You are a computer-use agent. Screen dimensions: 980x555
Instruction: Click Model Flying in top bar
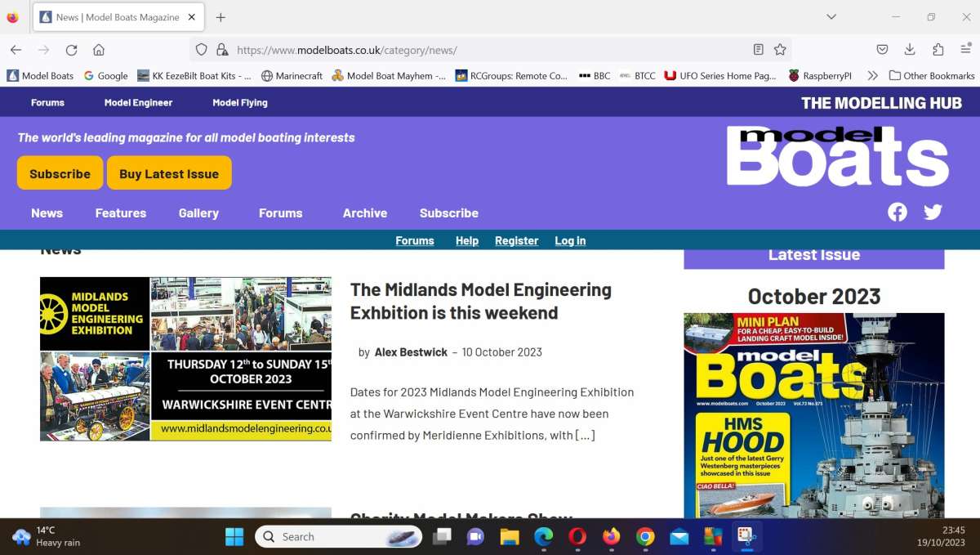240,102
